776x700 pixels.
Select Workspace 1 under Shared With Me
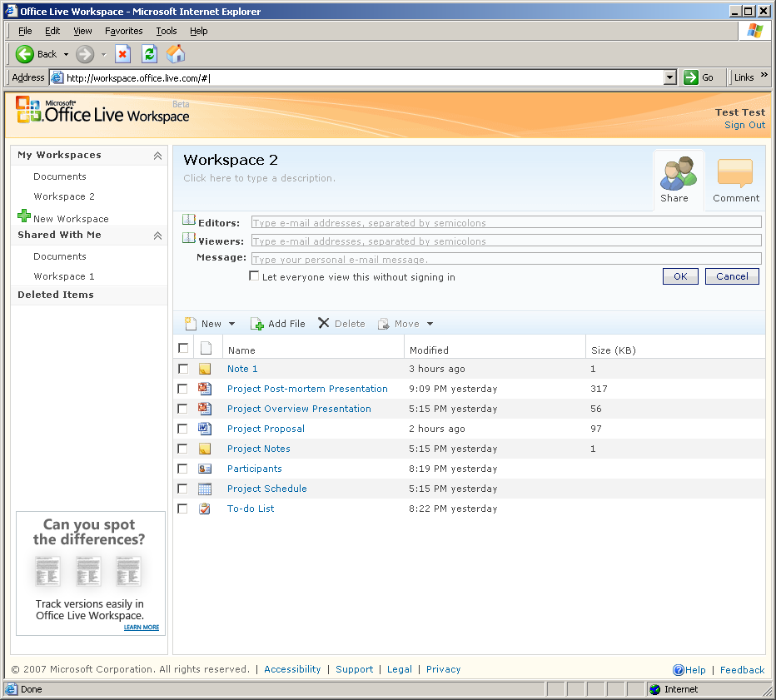point(64,276)
